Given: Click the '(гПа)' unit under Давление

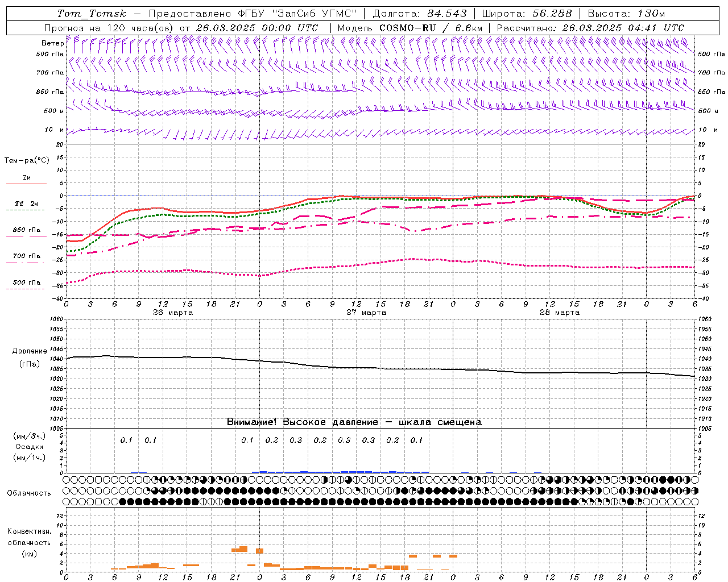Looking at the screenshot, I should (30, 364).
